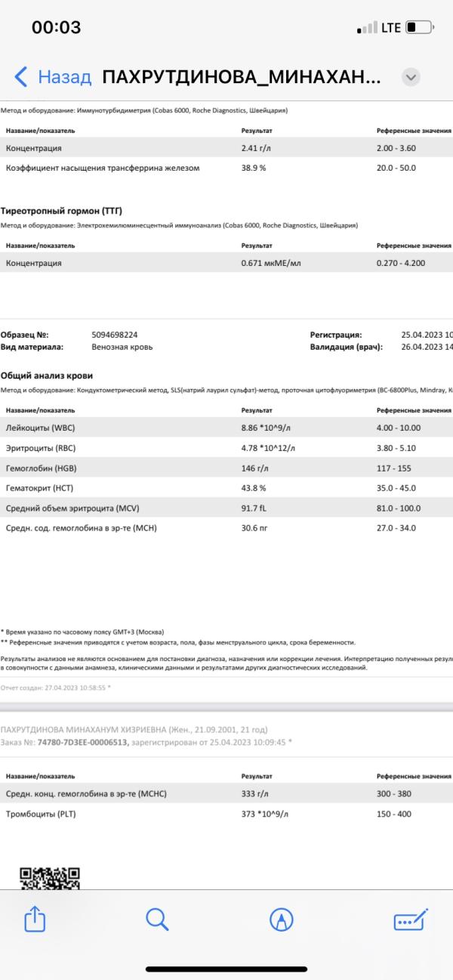Expand the document title dropdown chevron
The width and height of the screenshot is (453, 980).
pos(411,77)
